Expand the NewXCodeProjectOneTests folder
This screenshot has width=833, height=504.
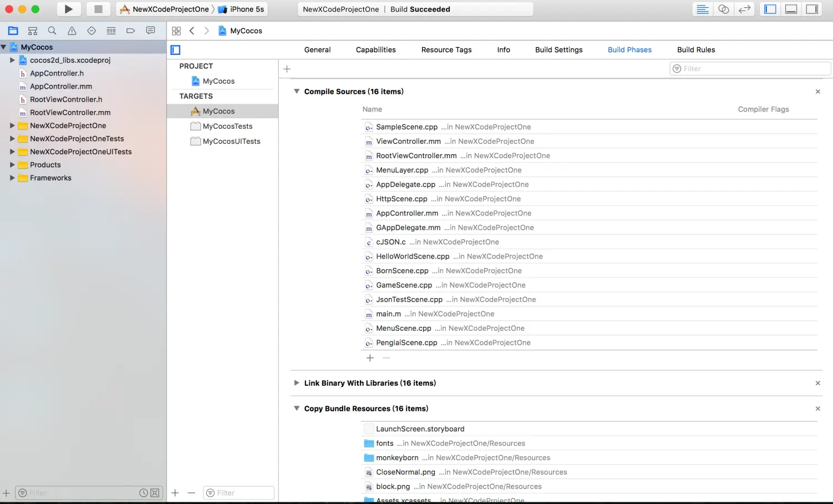(x=12, y=139)
